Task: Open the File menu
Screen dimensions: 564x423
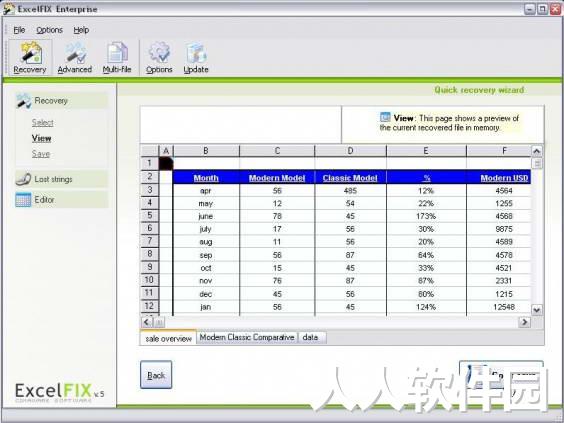Action: pos(19,30)
